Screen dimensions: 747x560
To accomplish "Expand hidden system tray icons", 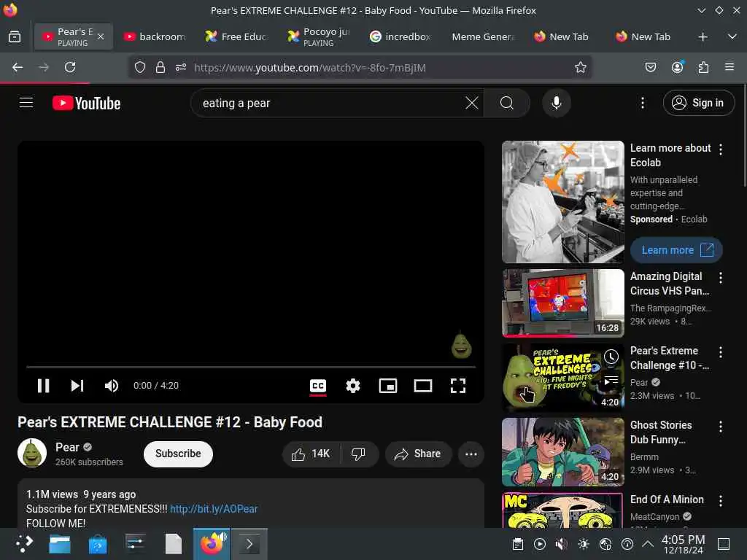I will [648, 544].
